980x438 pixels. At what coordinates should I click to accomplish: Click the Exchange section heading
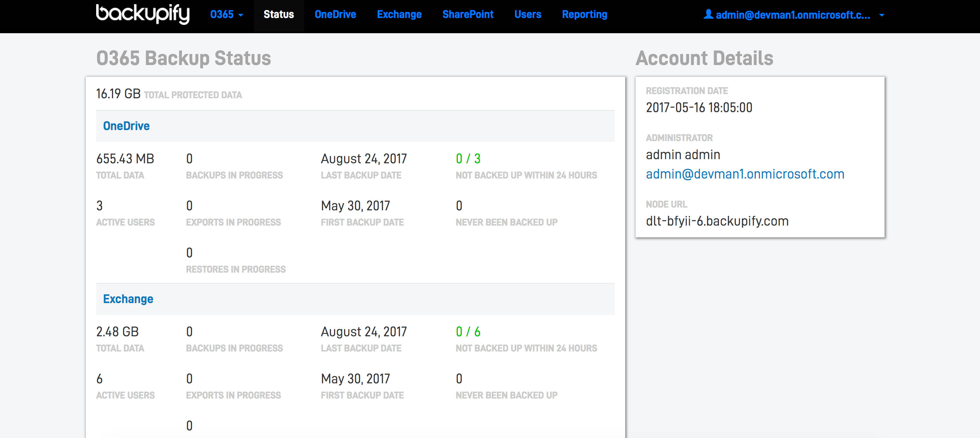128,299
